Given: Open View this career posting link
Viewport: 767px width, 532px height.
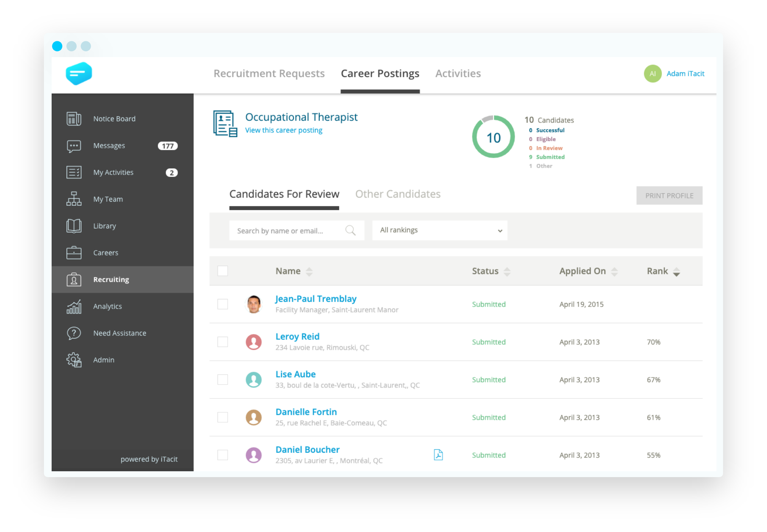Looking at the screenshot, I should tap(283, 130).
